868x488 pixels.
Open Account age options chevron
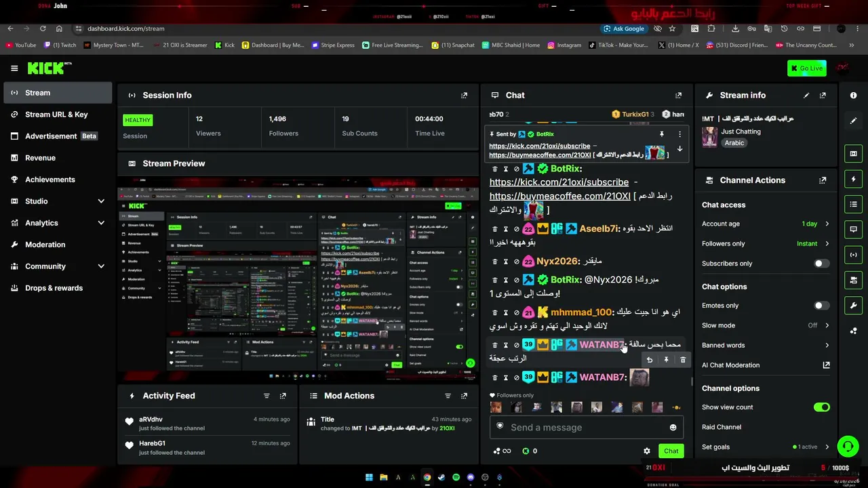827,224
